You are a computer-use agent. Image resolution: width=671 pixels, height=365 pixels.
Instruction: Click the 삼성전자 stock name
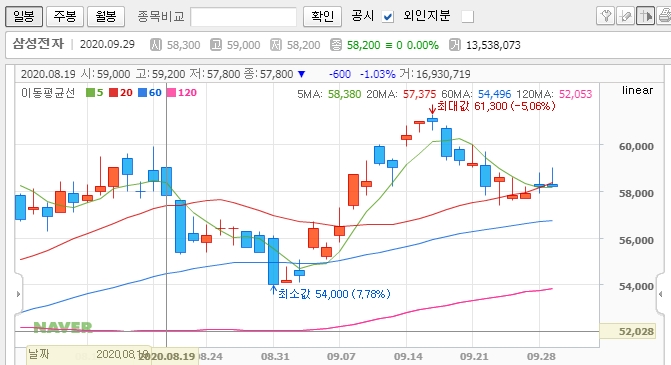[x=38, y=44]
